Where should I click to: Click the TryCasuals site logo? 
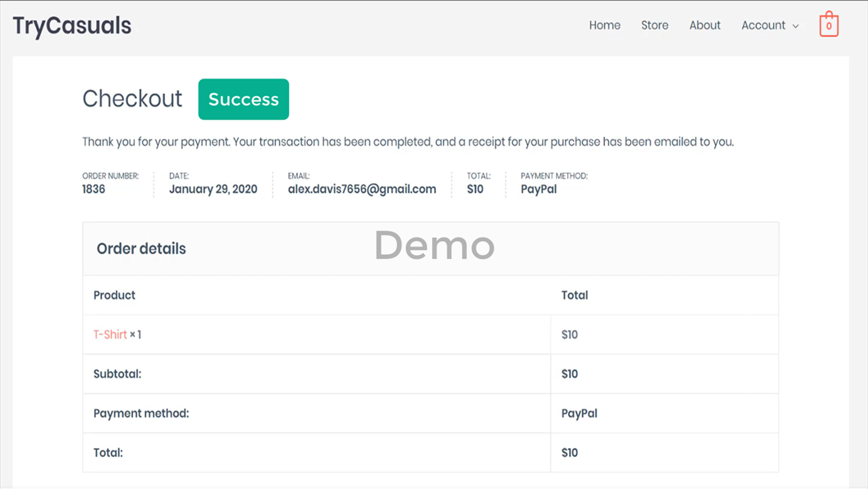[72, 26]
